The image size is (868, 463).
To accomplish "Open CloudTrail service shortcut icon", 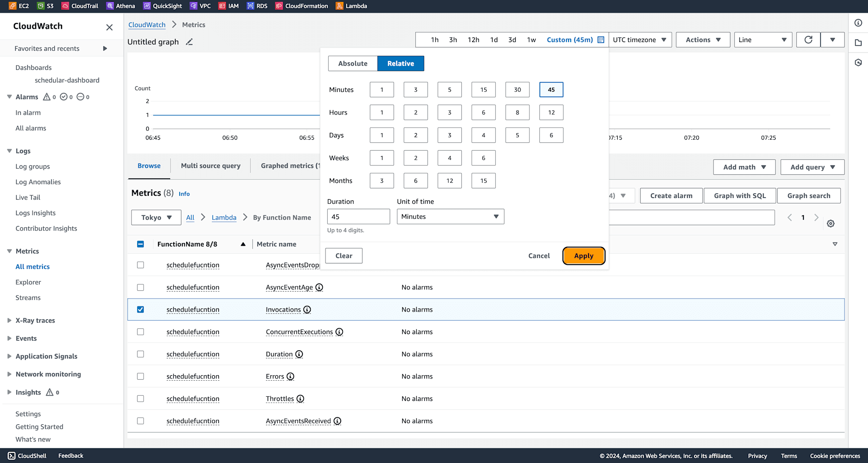I will (65, 6).
